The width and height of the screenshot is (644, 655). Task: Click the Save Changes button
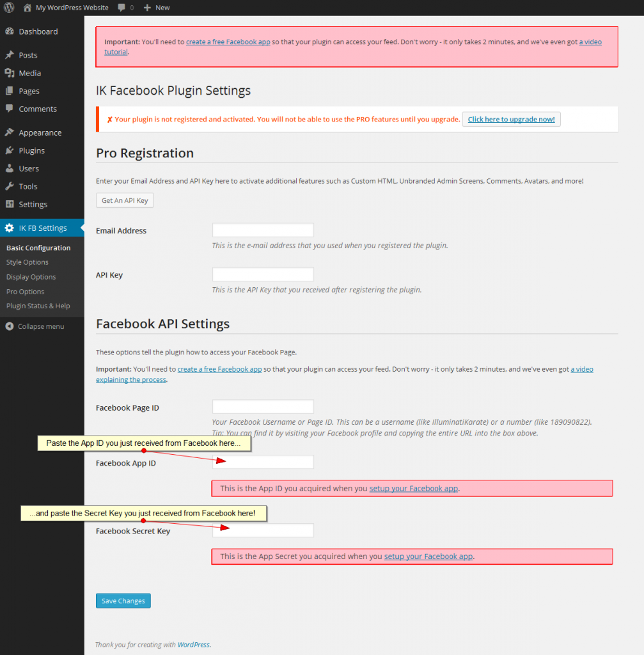123,601
